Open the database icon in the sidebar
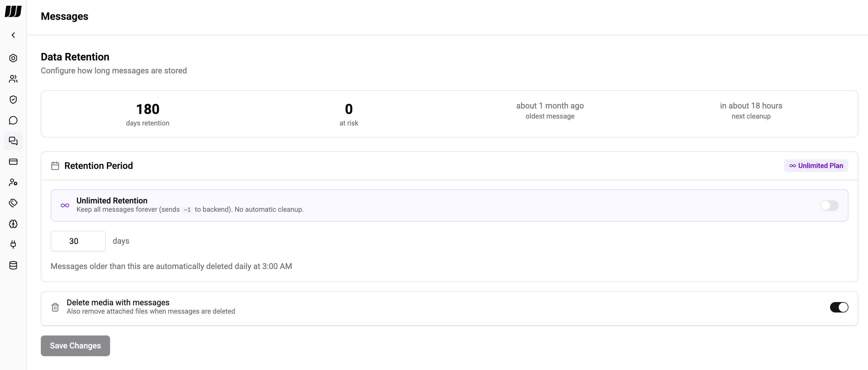 tap(13, 266)
